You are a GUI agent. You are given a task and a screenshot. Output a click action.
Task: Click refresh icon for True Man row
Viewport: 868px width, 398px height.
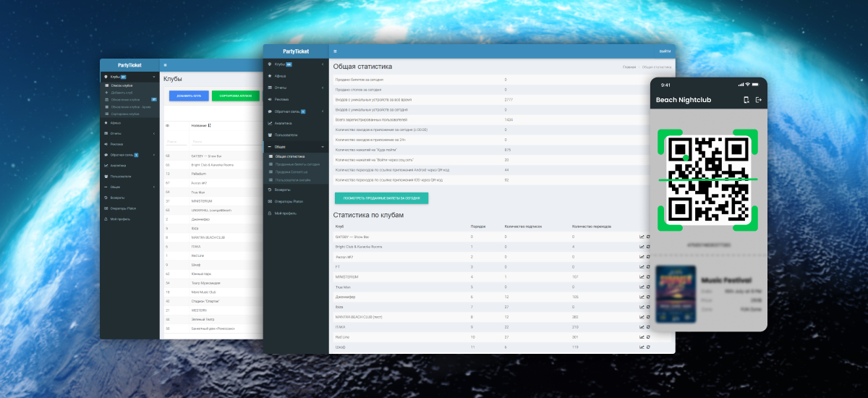(648, 287)
